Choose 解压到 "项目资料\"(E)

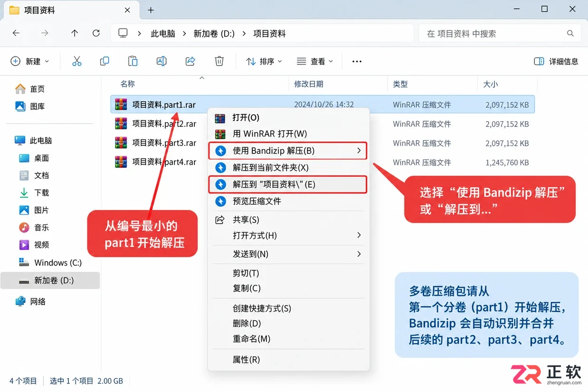[x=288, y=184]
